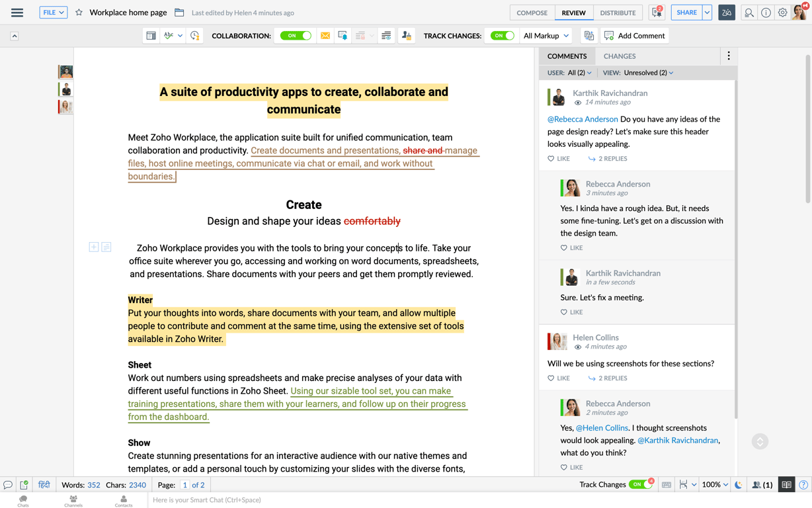Open USER All (2) filter dropdown
This screenshot has width=812, height=508.
(570, 73)
